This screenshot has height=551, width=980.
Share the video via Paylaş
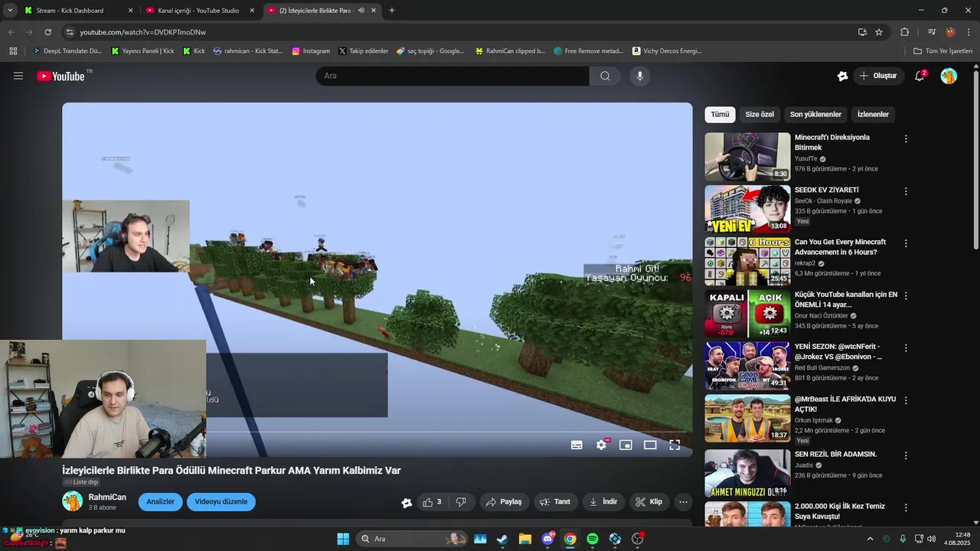pos(504,502)
